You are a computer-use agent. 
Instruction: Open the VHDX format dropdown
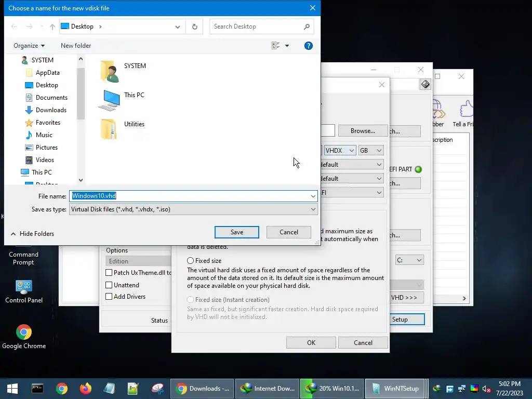click(x=340, y=150)
